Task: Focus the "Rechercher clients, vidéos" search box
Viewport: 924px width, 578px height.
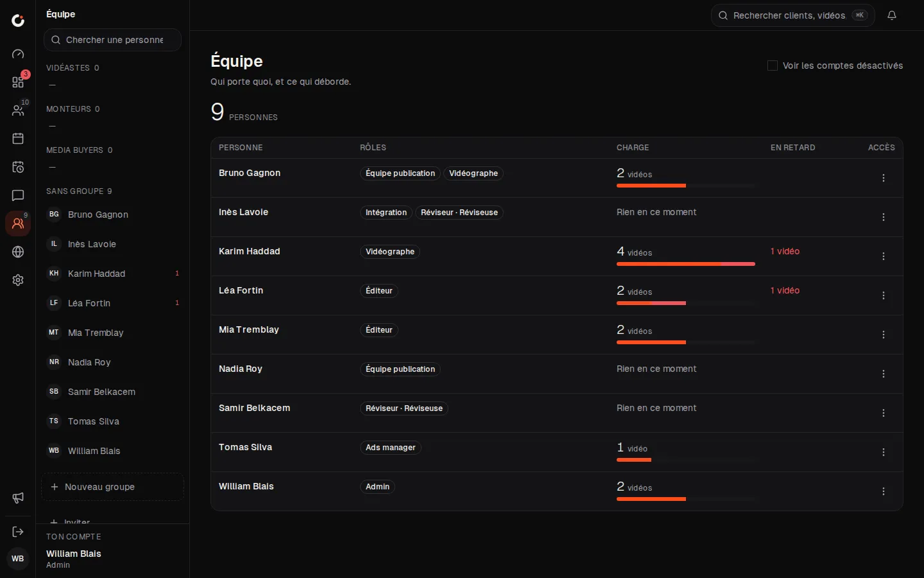Action: click(792, 15)
